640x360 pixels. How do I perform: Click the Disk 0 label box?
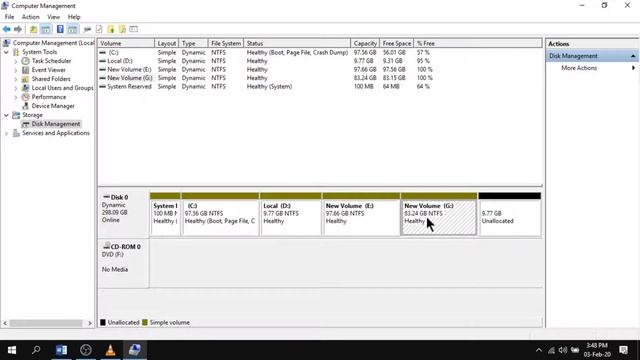pos(124,214)
